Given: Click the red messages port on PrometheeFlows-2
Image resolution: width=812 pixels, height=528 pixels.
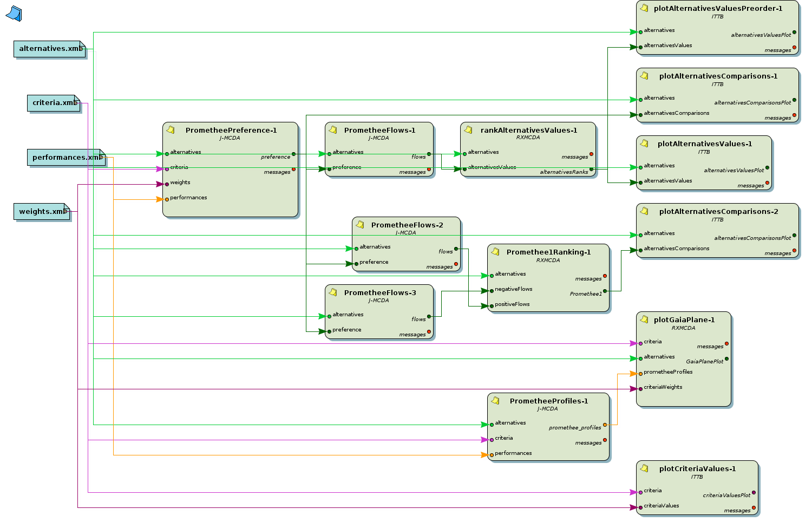Looking at the screenshot, I should point(456,264).
